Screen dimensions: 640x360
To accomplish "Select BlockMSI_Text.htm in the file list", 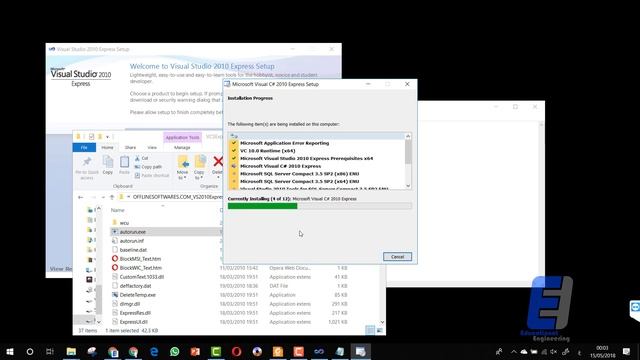I will [x=140, y=259].
